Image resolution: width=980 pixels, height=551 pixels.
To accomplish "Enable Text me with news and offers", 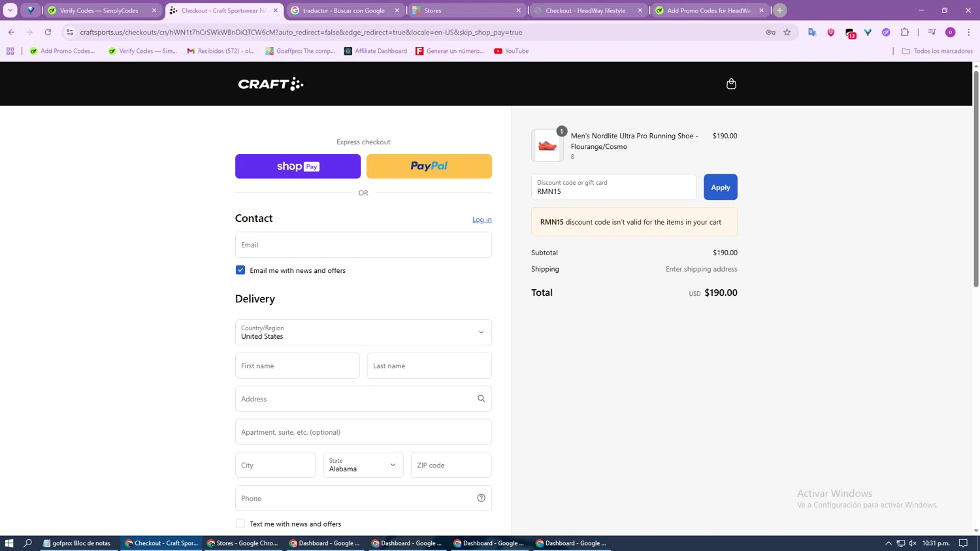I will 240,524.
